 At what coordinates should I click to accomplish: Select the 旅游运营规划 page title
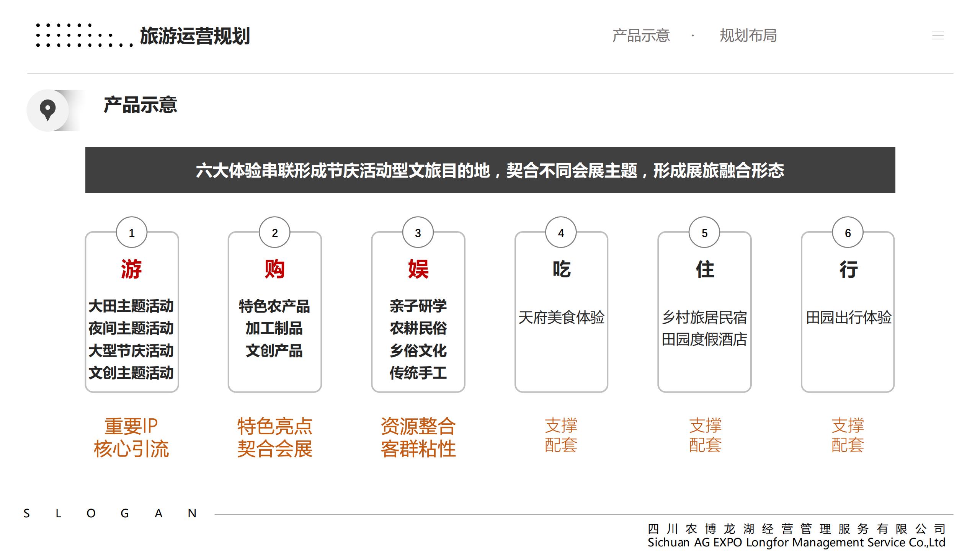pos(194,36)
